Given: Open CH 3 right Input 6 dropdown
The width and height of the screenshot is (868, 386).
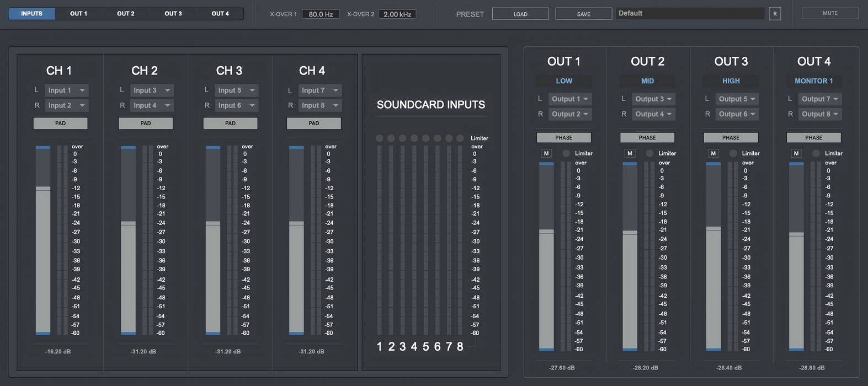Looking at the screenshot, I should coord(236,105).
